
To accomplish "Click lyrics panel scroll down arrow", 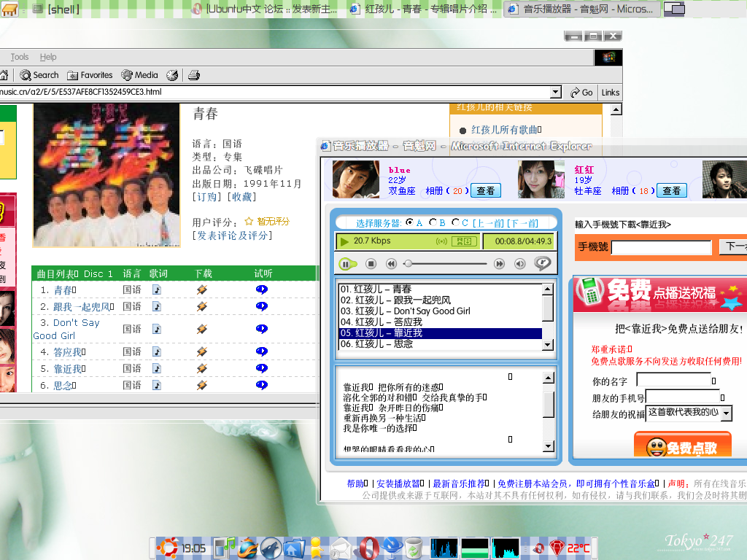I will point(549,446).
